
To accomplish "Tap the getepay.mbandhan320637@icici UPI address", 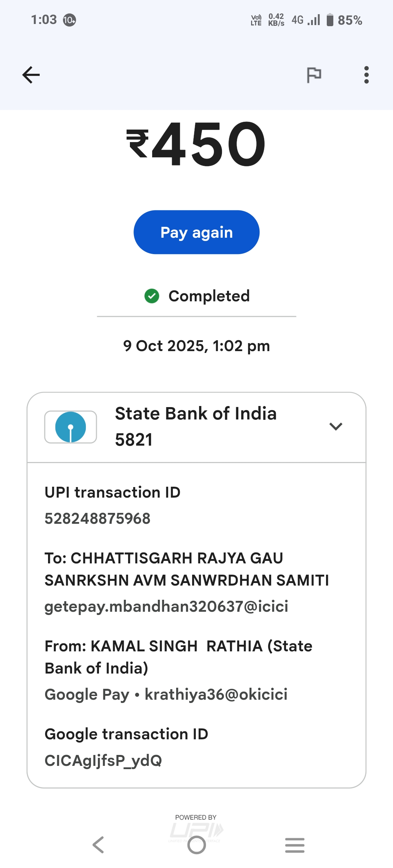I will pyautogui.click(x=166, y=606).
